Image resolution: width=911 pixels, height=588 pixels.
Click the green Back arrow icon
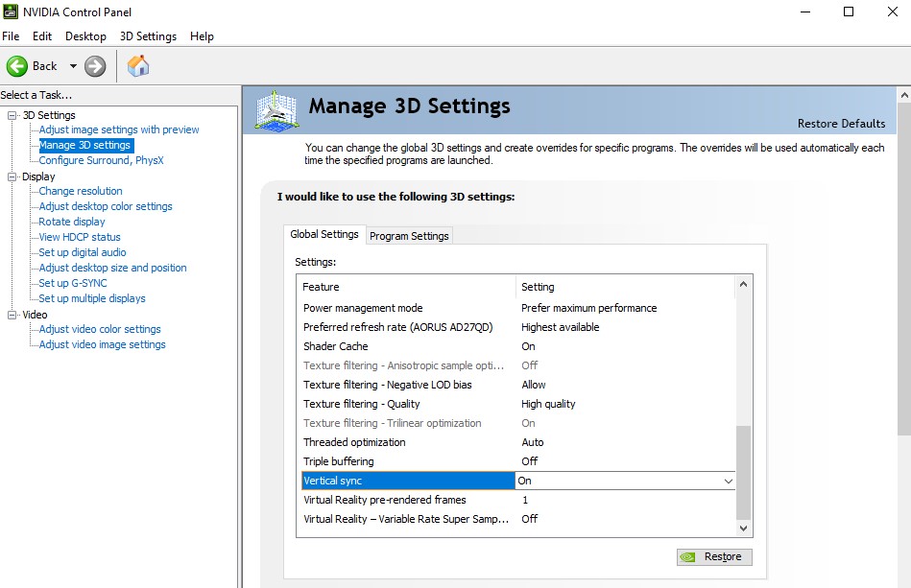(x=17, y=66)
